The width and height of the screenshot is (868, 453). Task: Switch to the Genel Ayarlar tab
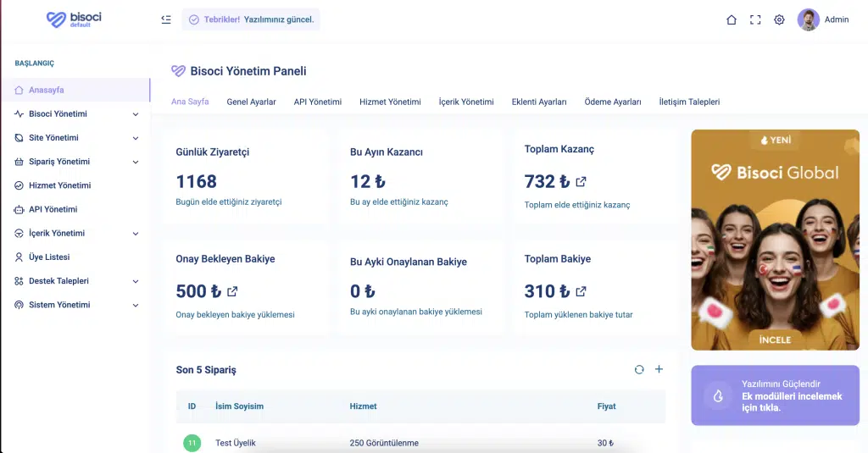251,102
